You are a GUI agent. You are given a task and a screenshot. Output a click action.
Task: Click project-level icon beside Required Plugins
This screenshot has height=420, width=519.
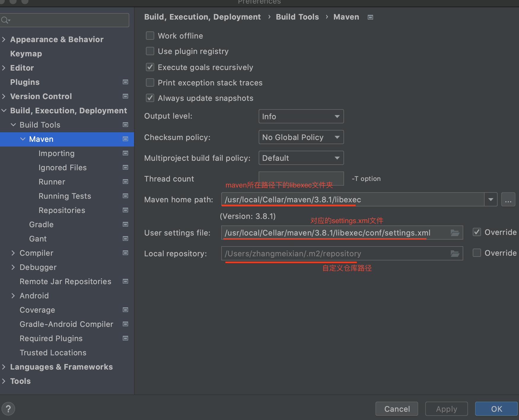[x=125, y=338]
